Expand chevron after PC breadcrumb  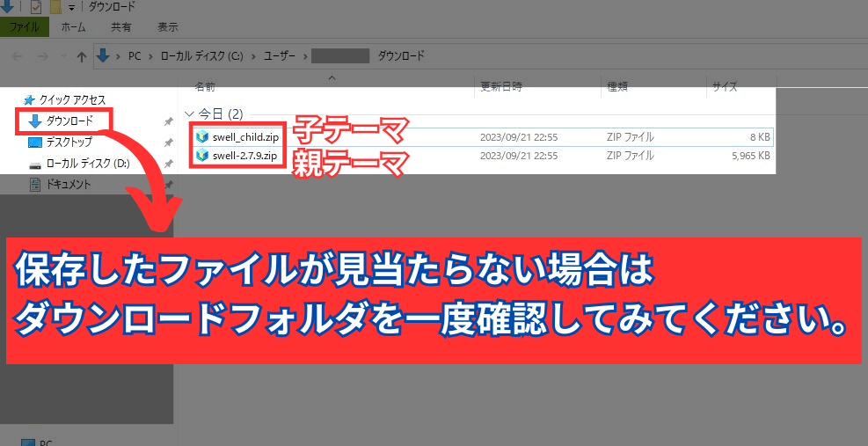150,56
